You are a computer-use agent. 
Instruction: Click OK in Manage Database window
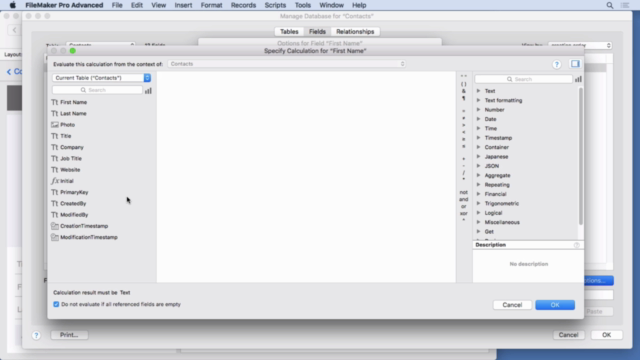tap(607, 335)
